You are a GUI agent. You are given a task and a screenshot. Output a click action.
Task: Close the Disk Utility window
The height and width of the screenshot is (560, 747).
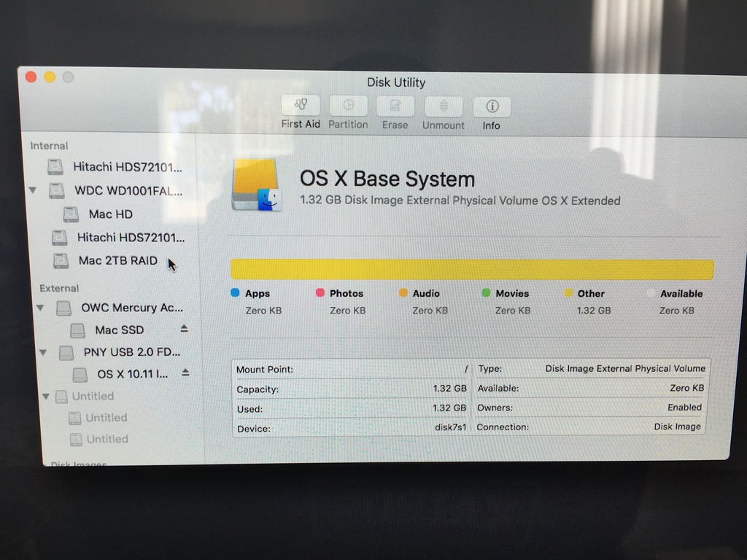31,77
